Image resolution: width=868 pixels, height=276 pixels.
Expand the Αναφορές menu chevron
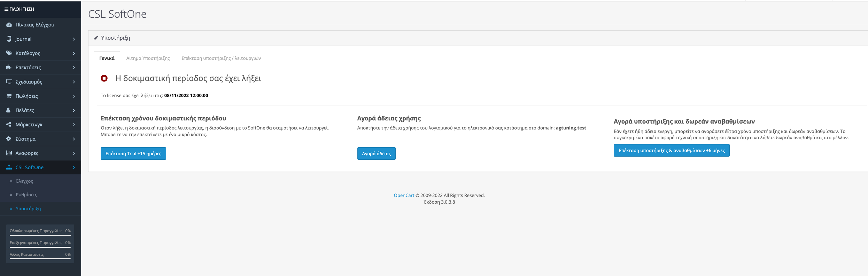pos(74,153)
